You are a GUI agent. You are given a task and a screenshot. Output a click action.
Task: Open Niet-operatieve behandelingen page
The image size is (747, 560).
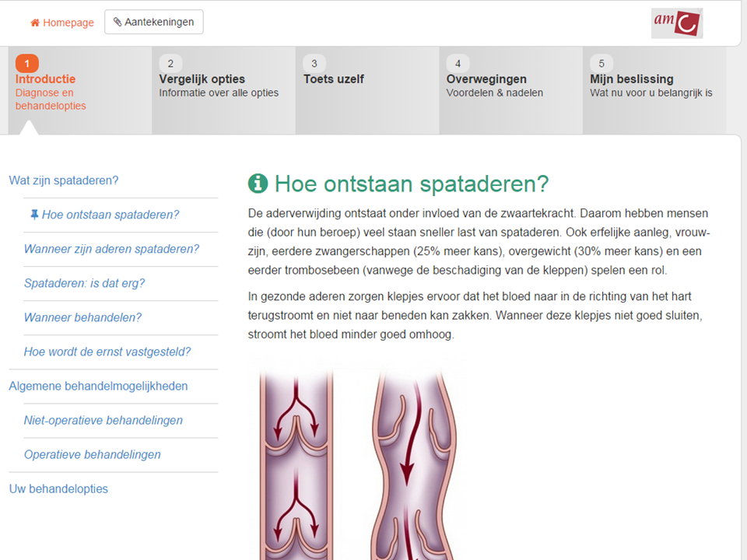[x=103, y=420]
